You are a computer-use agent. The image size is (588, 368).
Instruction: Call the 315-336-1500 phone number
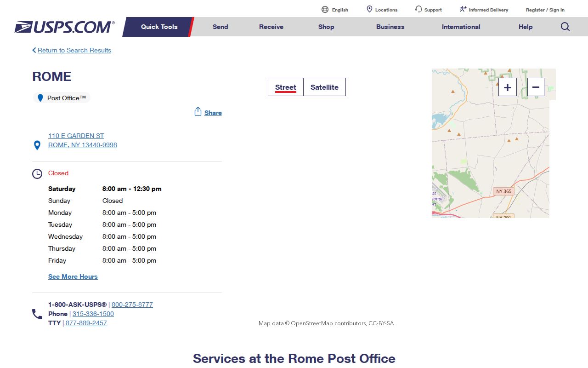tap(93, 314)
